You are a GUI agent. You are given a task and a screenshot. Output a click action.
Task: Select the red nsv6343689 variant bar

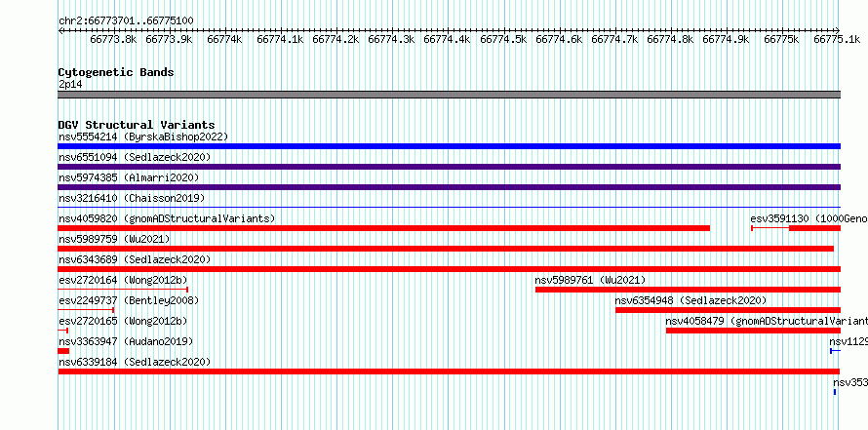coord(449,269)
